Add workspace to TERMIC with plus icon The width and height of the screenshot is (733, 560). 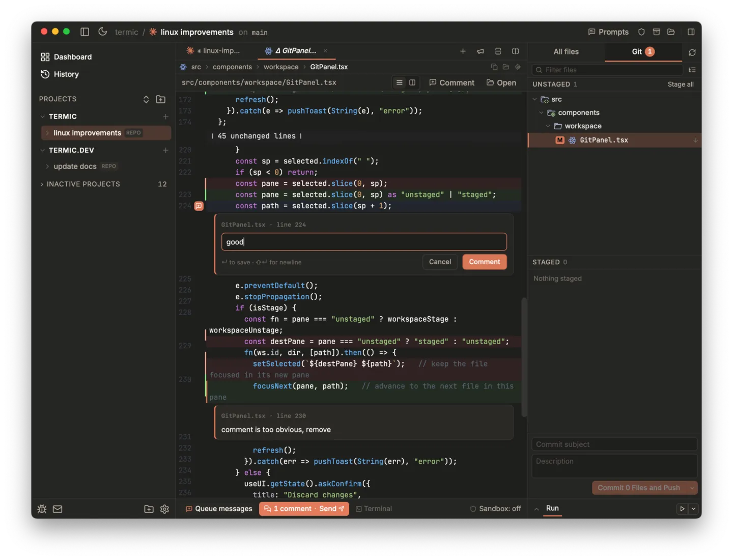point(165,117)
